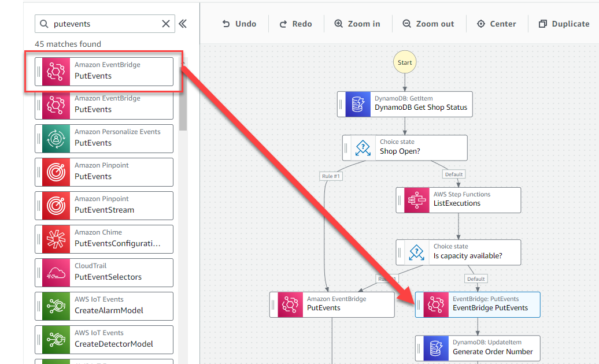Screen dimensions: 599x364
Task: Click CreateDetectorModel label in list
Action: tap(114, 344)
